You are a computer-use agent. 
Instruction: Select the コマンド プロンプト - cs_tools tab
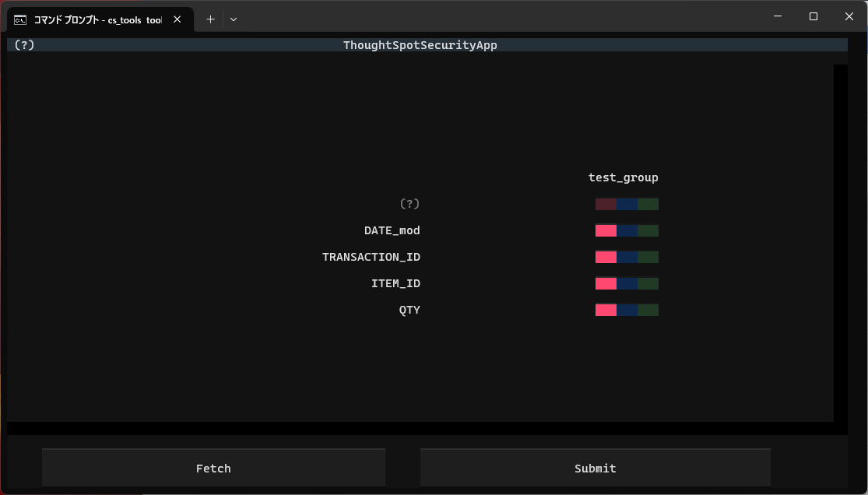97,19
